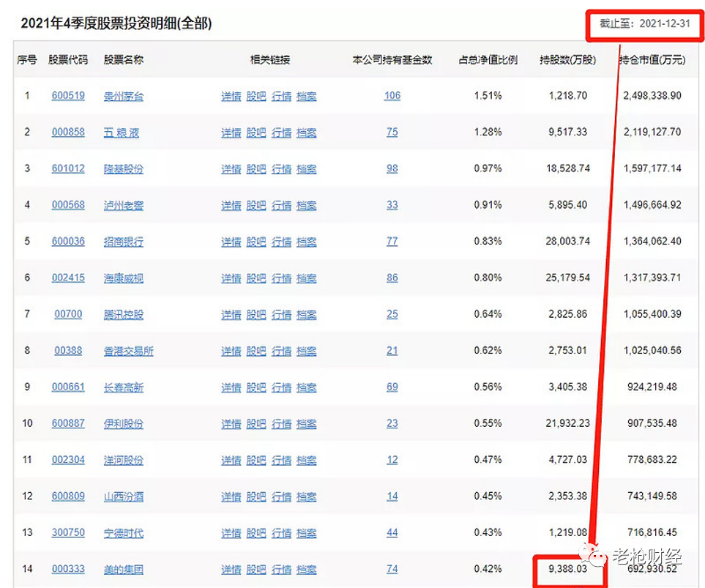Open 山西汾酒 stock name link

(x=124, y=497)
